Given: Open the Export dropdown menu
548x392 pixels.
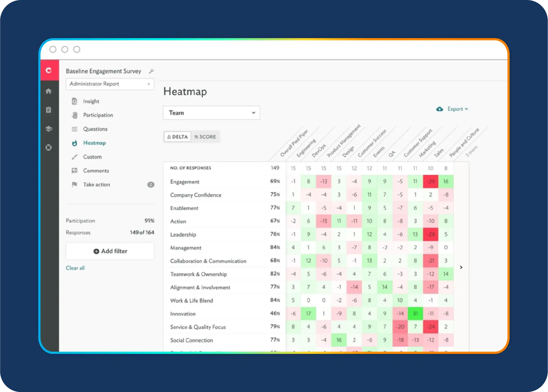Looking at the screenshot, I should click(x=458, y=109).
